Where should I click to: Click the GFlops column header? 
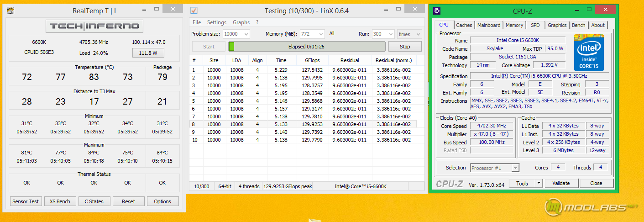coord(311,60)
